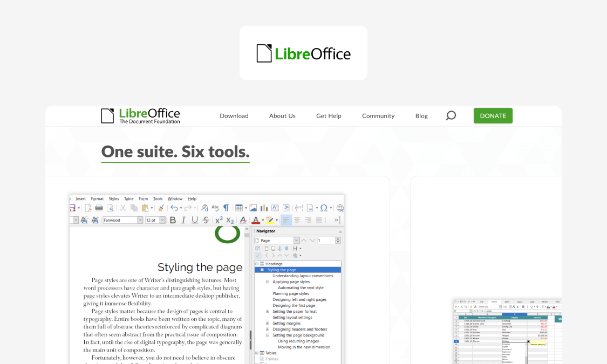The width and height of the screenshot is (607, 364).
Task: Toggle Underline formatting button
Action: [195, 220]
